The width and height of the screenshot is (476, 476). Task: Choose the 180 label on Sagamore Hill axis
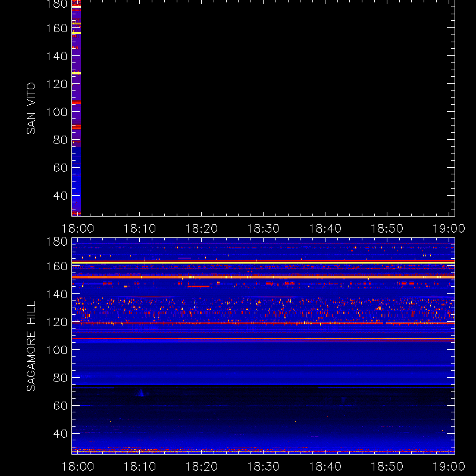pos(57,242)
